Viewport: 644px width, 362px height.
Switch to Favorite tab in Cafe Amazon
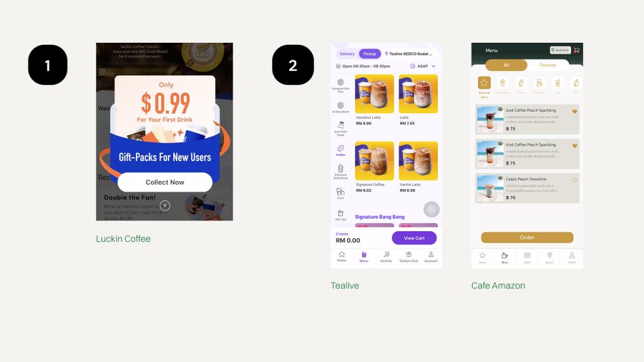click(x=548, y=65)
